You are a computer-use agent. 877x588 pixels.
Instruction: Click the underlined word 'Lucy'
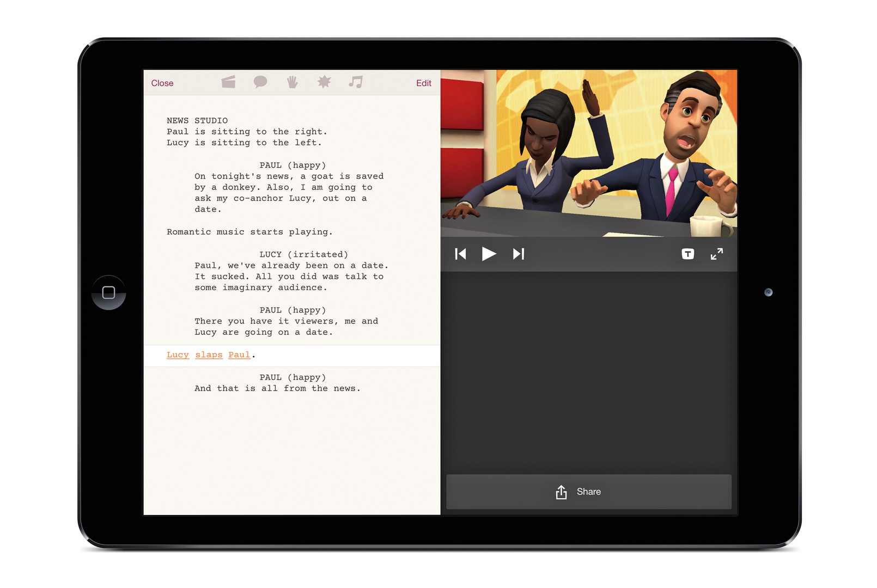tap(178, 355)
